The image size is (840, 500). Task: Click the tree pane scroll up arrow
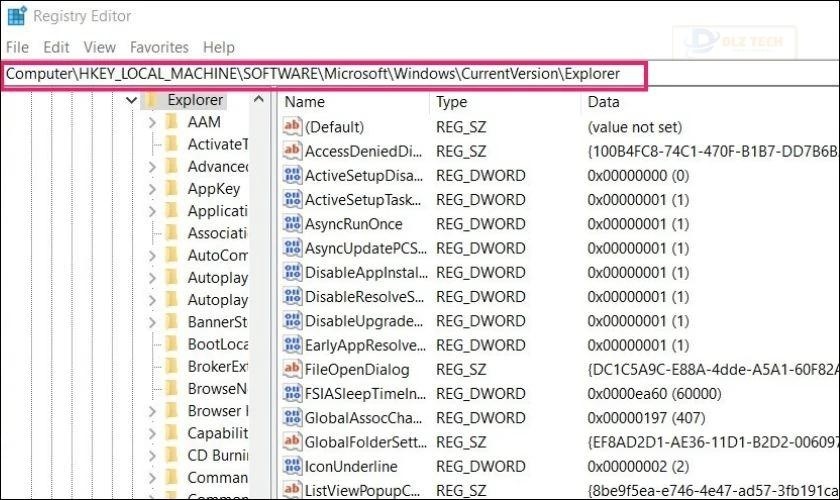260,101
